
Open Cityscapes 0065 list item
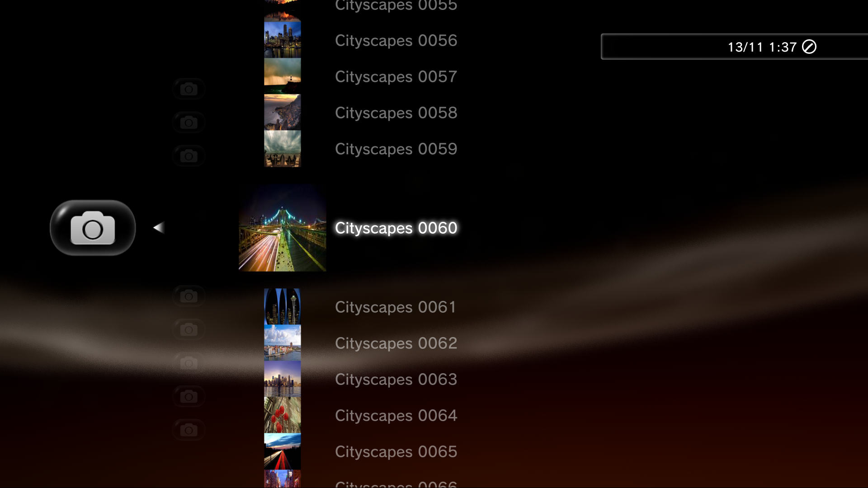click(x=396, y=452)
